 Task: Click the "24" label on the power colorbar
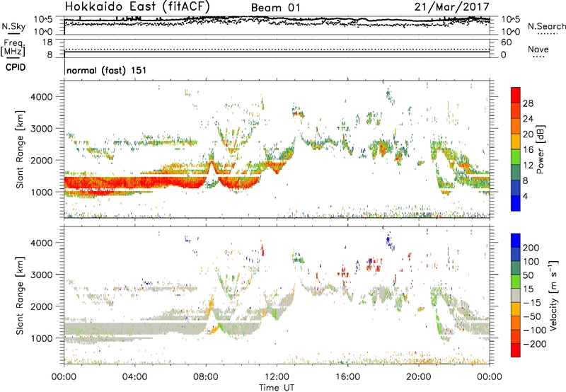pos(528,119)
